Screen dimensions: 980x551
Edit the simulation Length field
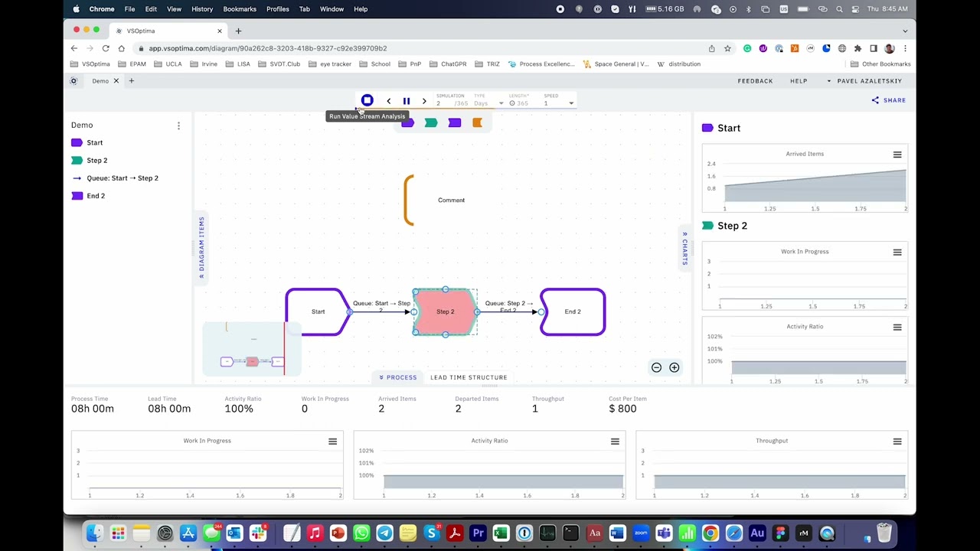click(524, 103)
